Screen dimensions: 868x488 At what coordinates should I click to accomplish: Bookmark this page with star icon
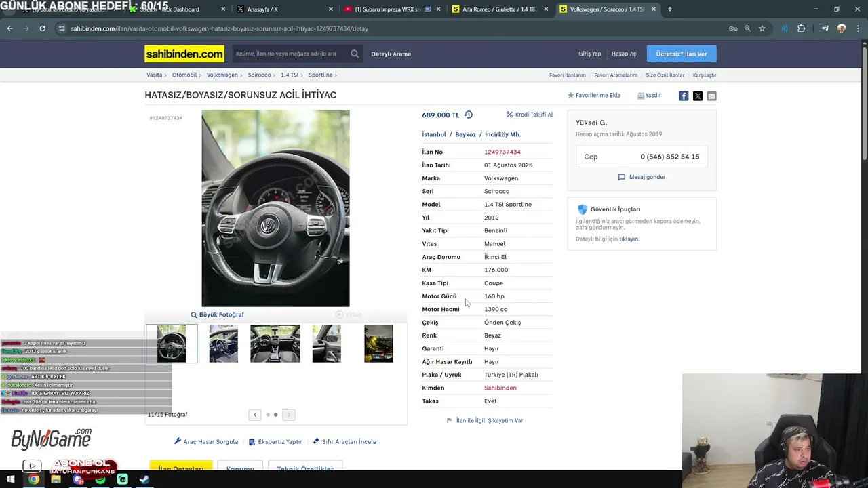pos(762,28)
